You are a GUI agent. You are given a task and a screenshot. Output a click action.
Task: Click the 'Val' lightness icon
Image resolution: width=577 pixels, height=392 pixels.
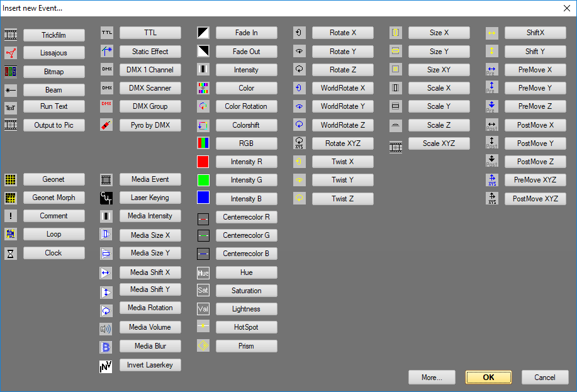[x=203, y=308]
